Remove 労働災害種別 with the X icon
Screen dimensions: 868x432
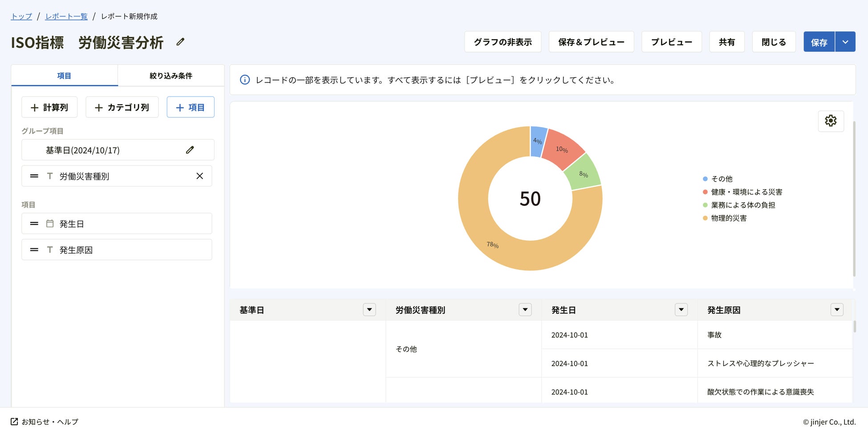coord(200,176)
